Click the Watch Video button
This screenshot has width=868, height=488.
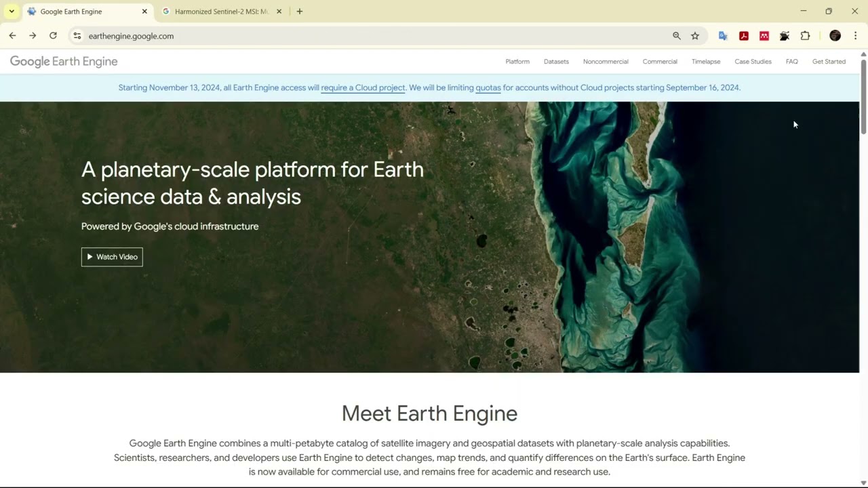112,257
